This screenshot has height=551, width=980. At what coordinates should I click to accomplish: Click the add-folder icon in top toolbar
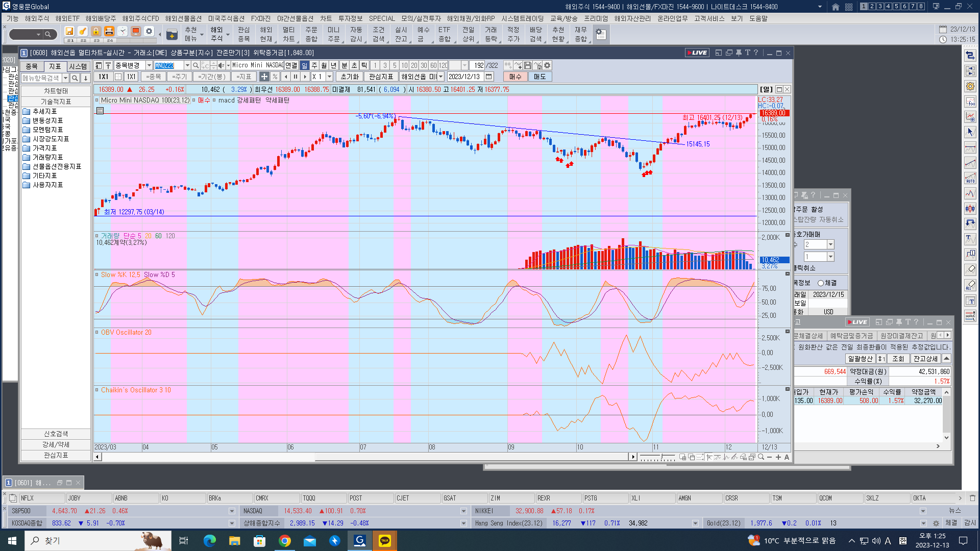172,35
